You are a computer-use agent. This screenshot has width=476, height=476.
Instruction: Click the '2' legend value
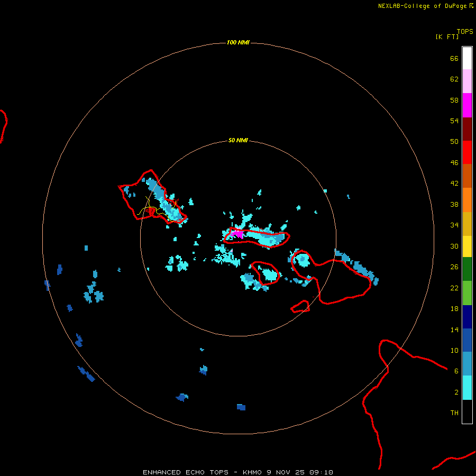coord(456,392)
